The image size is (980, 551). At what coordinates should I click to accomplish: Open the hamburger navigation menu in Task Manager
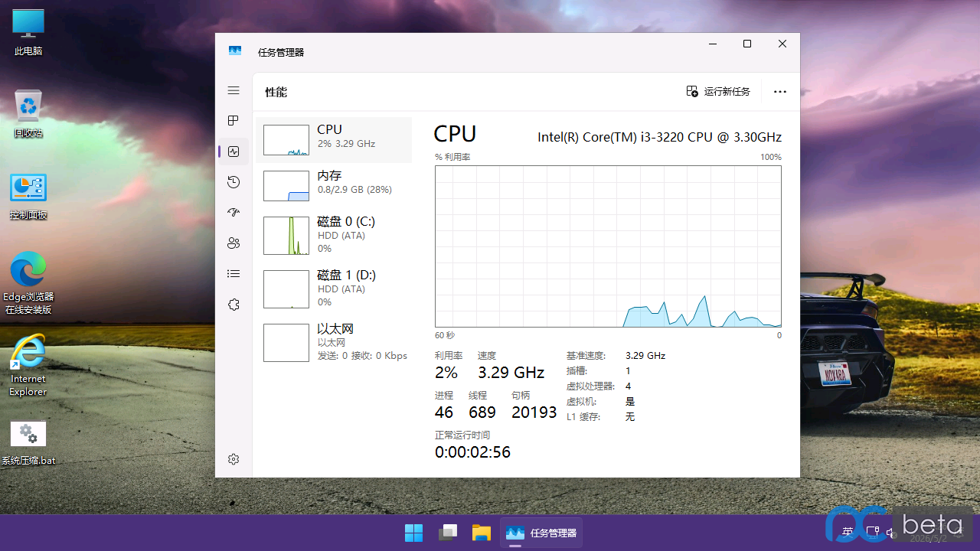[x=234, y=90]
